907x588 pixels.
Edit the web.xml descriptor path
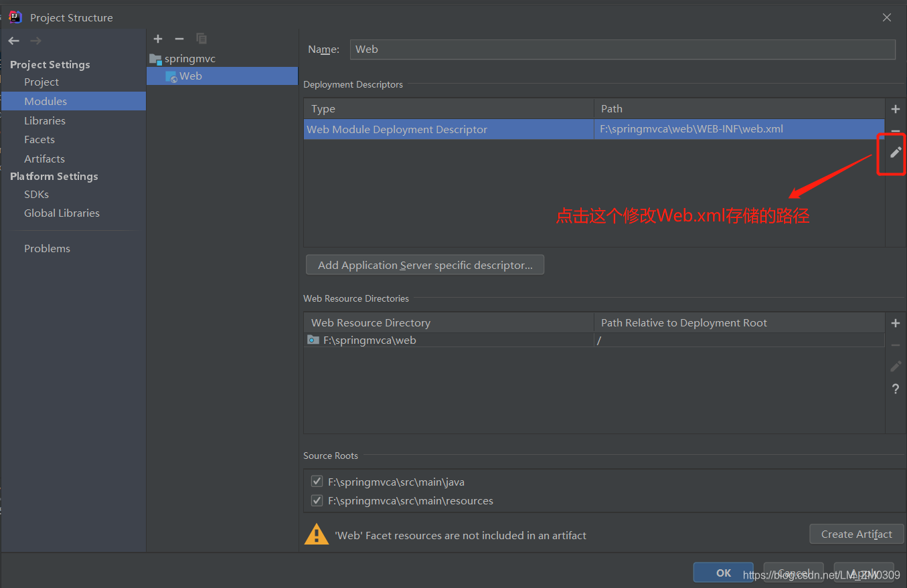point(896,153)
